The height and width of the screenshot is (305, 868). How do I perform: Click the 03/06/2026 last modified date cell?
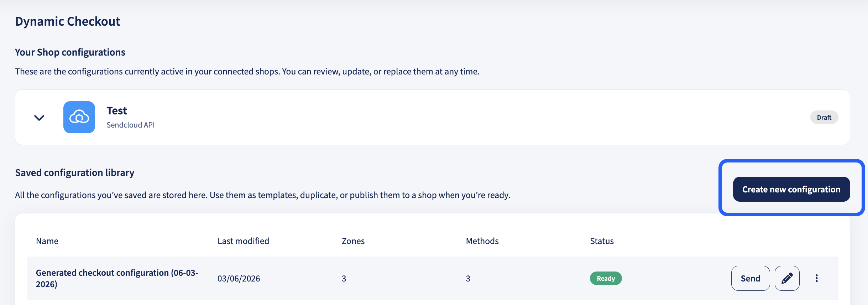click(239, 279)
